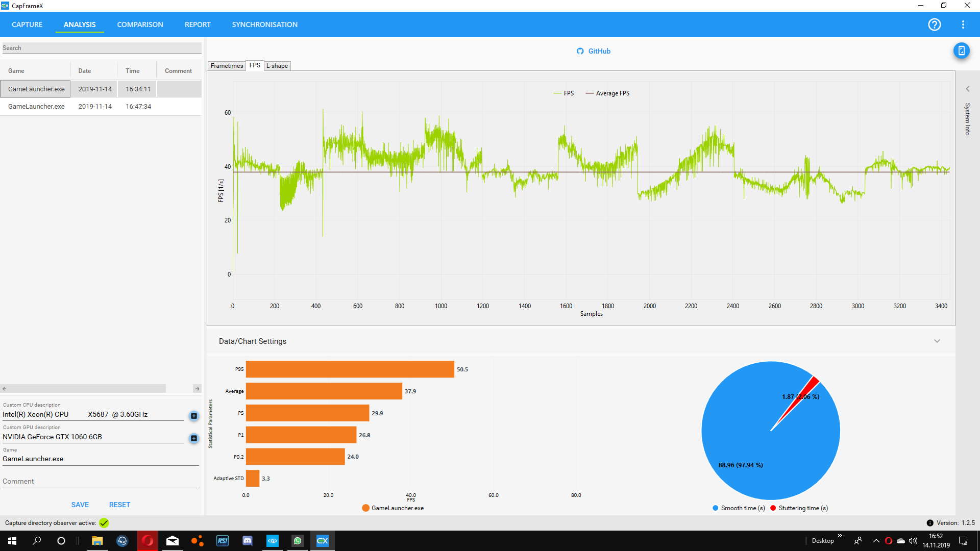Click the green capture observer status checkmark
Screen dimensions: 980x551
coord(104,523)
